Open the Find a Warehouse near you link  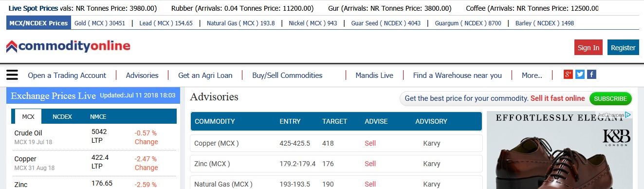[457, 76]
